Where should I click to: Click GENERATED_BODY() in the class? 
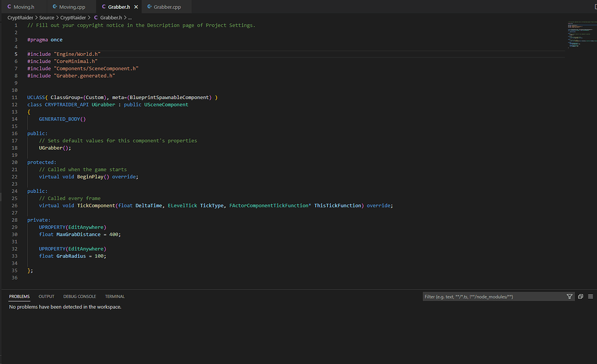[x=62, y=119]
